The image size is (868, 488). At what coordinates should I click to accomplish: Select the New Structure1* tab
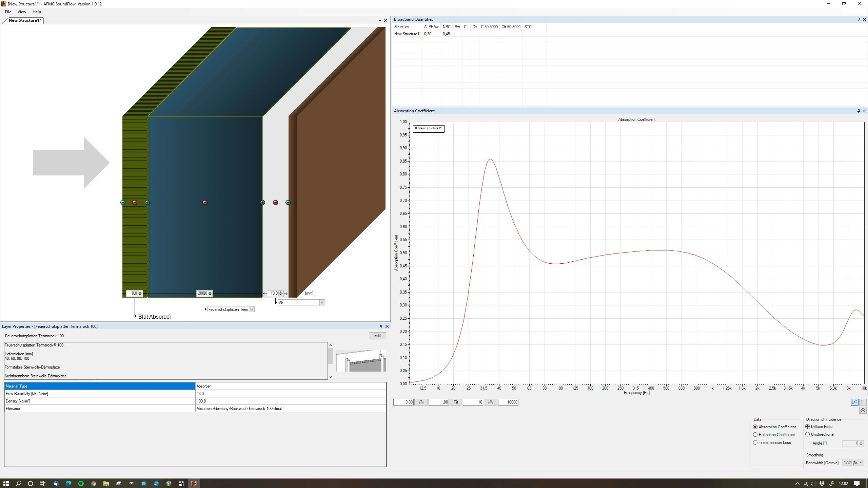[25, 20]
